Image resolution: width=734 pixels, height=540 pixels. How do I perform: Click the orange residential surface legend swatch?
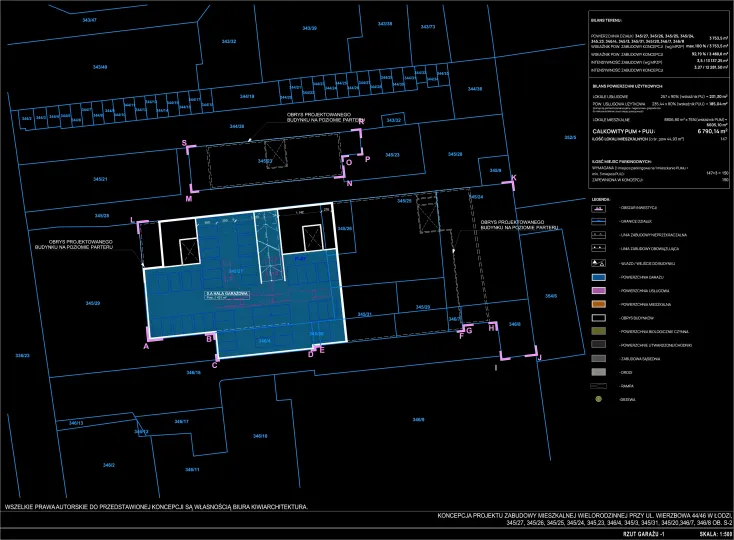pyautogui.click(x=600, y=303)
